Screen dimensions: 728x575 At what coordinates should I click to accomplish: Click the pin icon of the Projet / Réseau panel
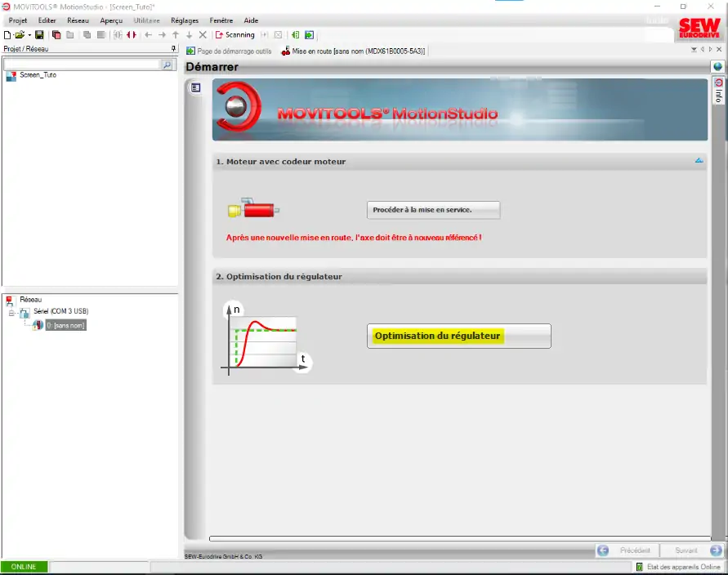(172, 49)
